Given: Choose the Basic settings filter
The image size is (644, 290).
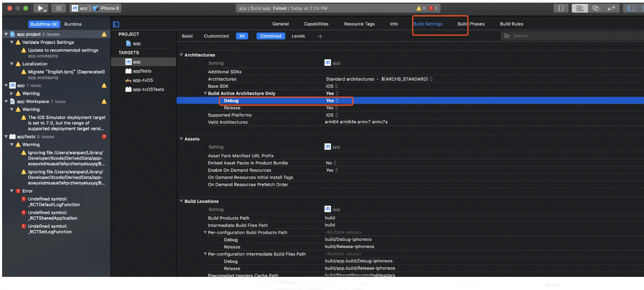Looking at the screenshot, I should point(187,36).
